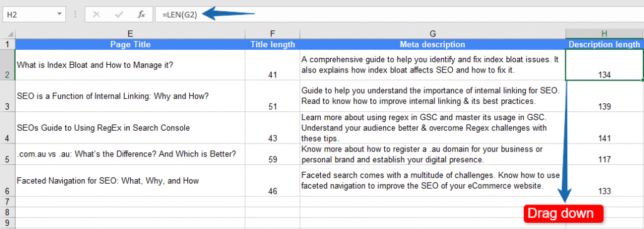Select cell with title length 59
The image size is (644, 229).
[x=273, y=154]
